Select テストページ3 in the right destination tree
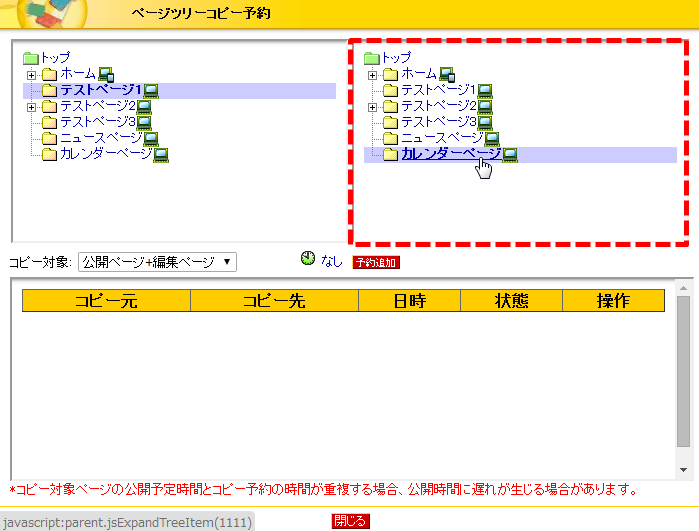The height and width of the screenshot is (531, 699). (439, 122)
